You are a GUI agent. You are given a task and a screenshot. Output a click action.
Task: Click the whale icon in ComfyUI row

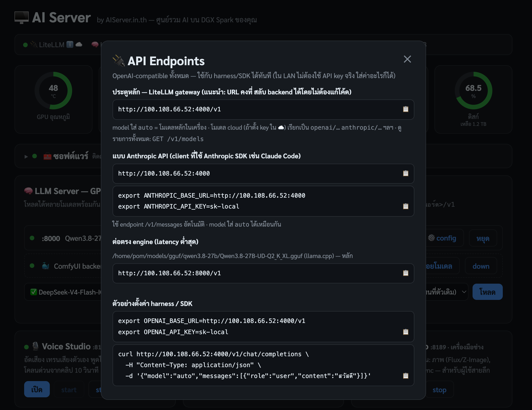point(46,266)
